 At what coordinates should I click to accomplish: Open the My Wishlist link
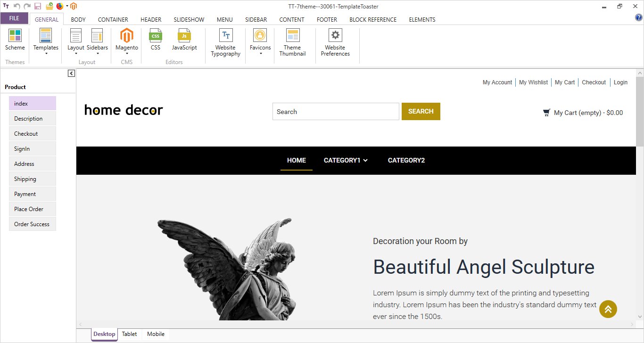[533, 82]
